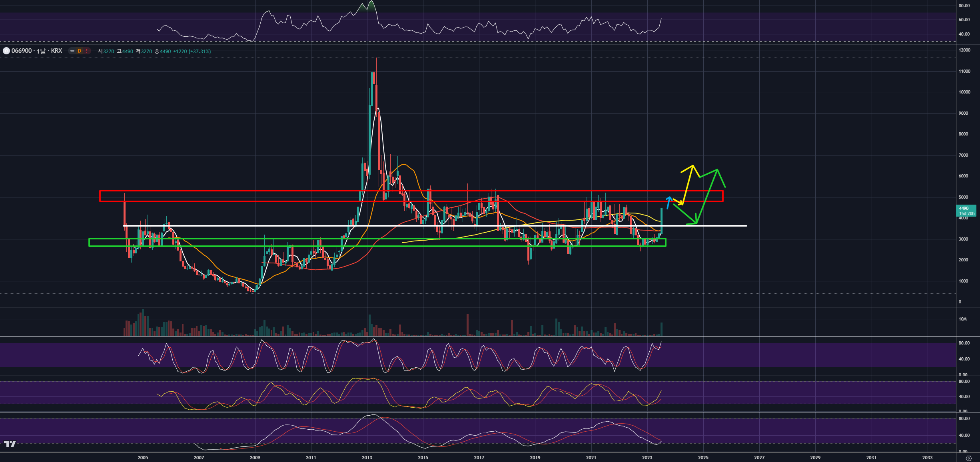980x462 pixels.
Task: Open chart settings hexagon gear icon
Action: coord(968,458)
